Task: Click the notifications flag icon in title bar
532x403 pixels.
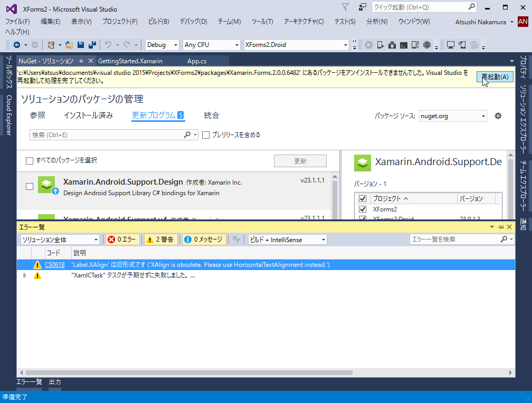Action: point(345,7)
